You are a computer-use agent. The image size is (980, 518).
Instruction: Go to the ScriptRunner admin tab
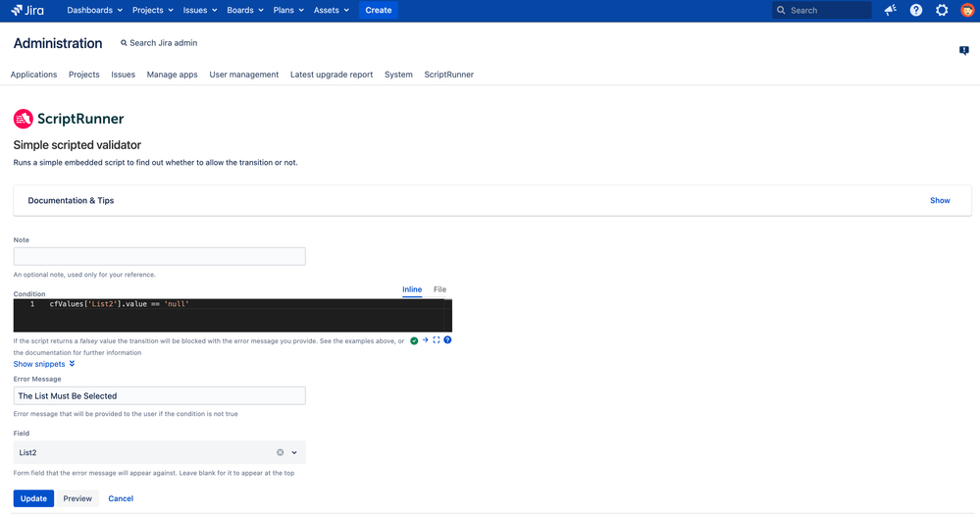tap(448, 75)
